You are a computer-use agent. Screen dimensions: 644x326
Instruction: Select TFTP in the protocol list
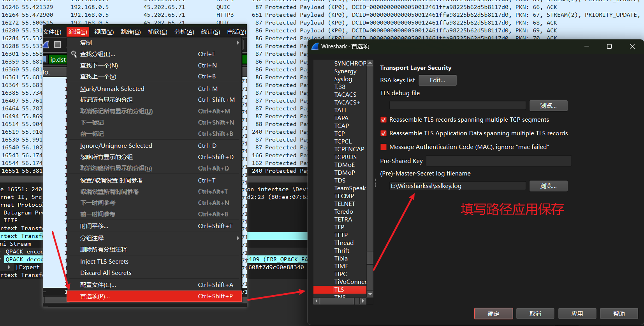tap(341, 235)
